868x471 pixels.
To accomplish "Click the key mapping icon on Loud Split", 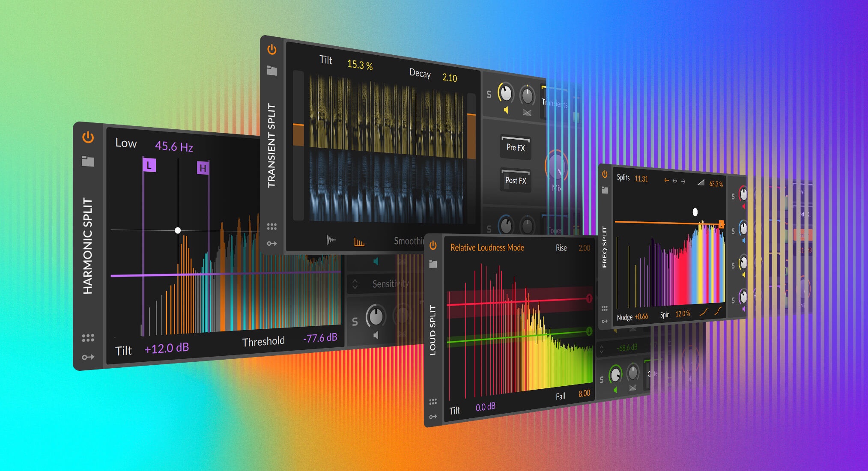I will [x=433, y=415].
